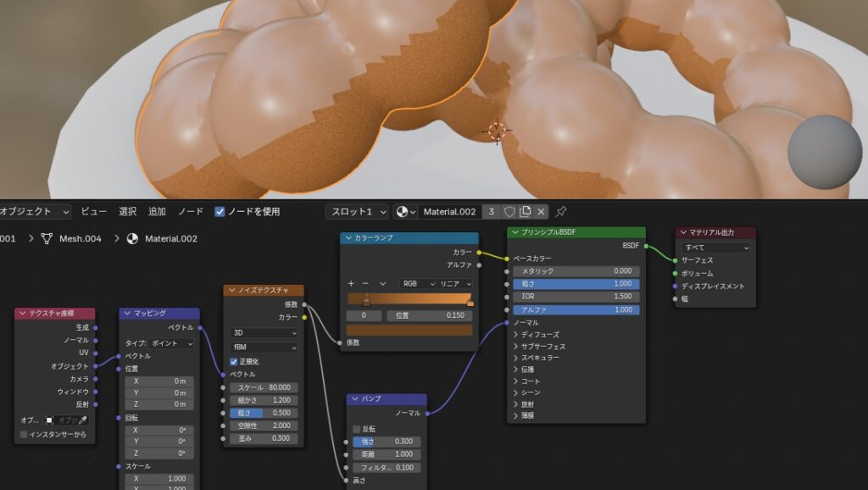Collapse the ノイズテクスチャ node

(232, 290)
